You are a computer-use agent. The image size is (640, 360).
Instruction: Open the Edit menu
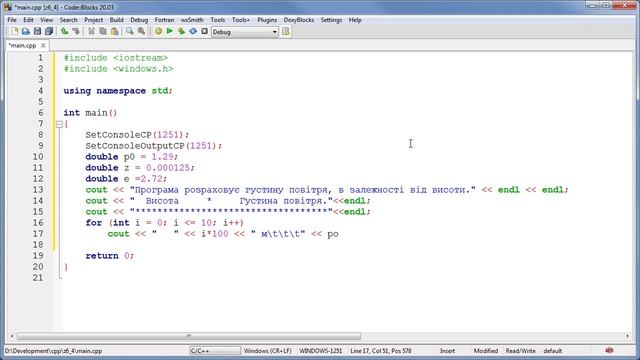[x=28, y=20]
